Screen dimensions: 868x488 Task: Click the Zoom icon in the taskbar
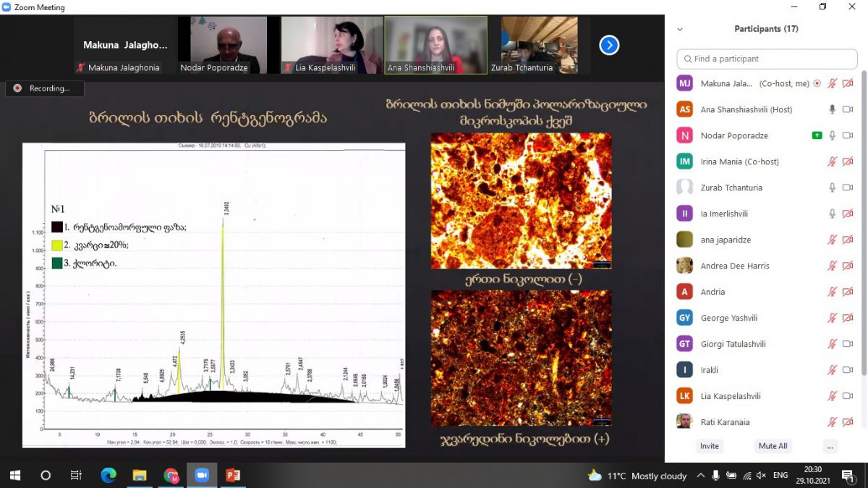click(202, 476)
